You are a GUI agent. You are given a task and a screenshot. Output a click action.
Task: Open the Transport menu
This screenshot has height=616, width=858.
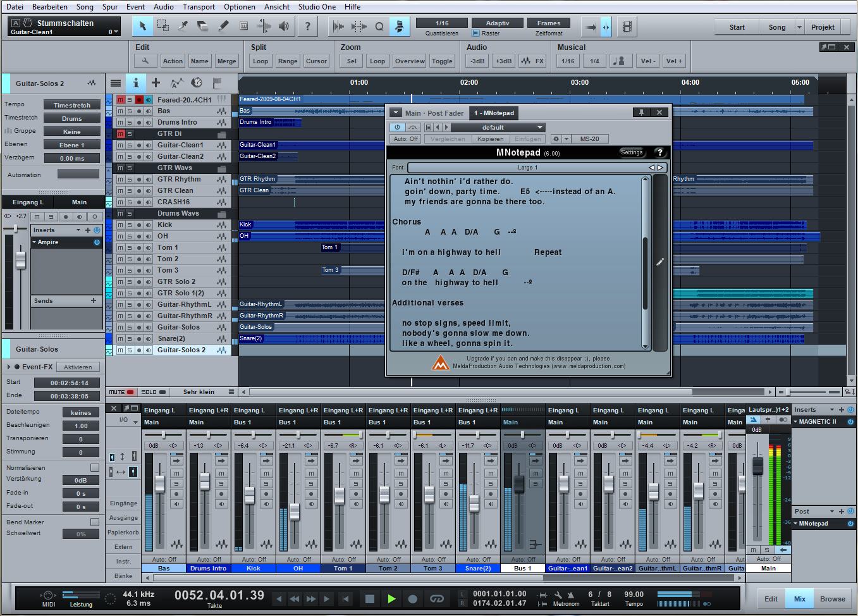(x=199, y=7)
